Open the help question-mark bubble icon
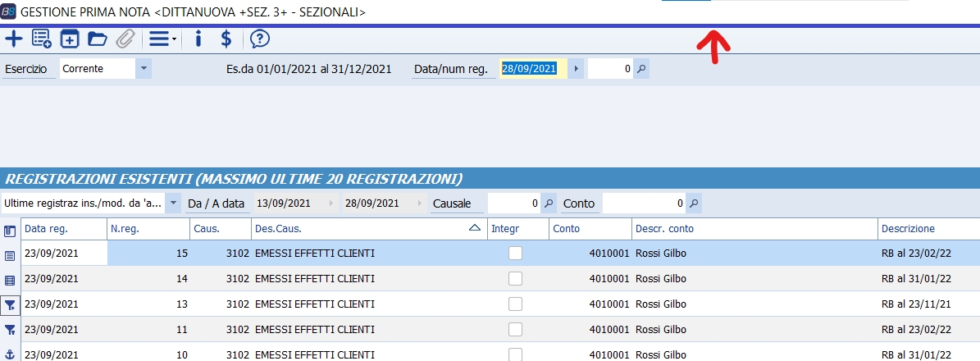Image resolution: width=980 pixels, height=361 pixels. (259, 39)
